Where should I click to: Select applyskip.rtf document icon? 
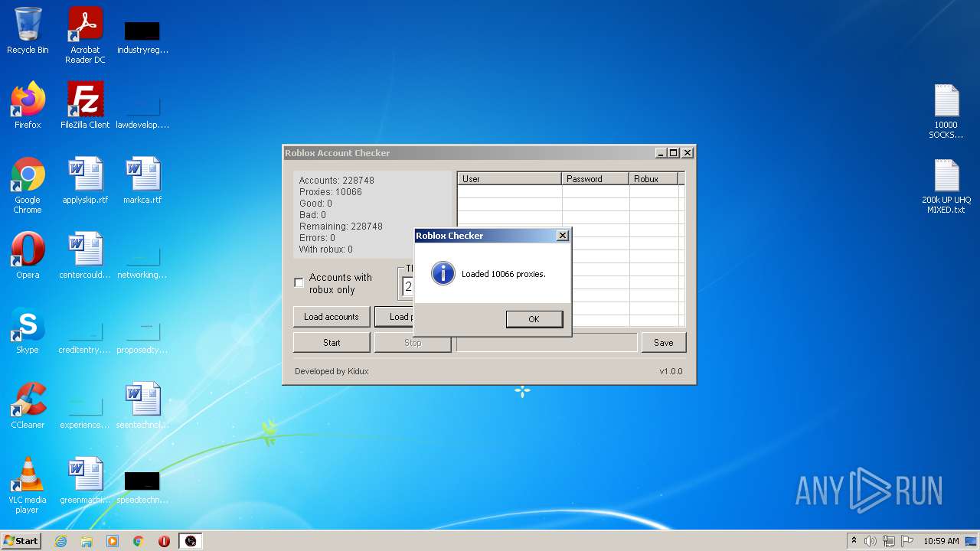[x=85, y=181]
